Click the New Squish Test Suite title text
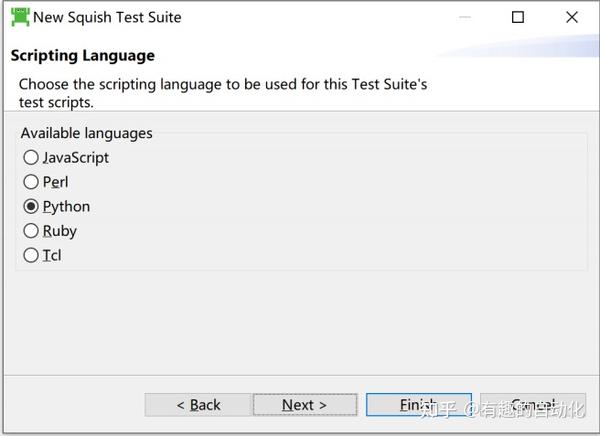Screen dimensions: 600x436 (107, 17)
